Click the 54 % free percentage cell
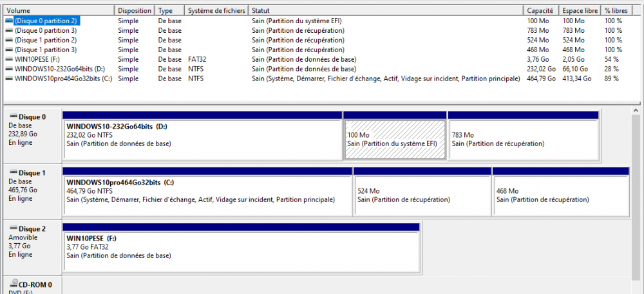This screenshot has height=294, width=644. point(612,59)
